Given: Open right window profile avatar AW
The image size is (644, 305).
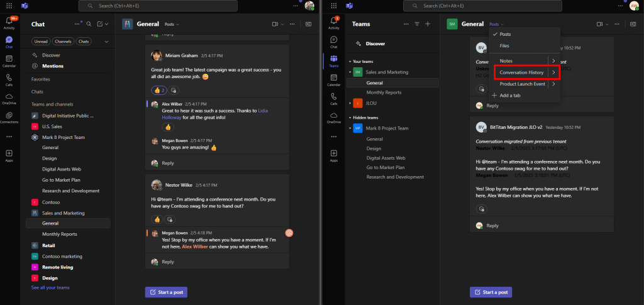Looking at the screenshot, I should tap(634, 6).
